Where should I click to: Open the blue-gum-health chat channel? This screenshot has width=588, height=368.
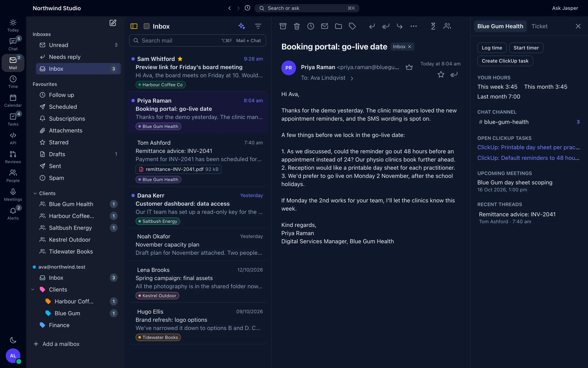pos(528,122)
